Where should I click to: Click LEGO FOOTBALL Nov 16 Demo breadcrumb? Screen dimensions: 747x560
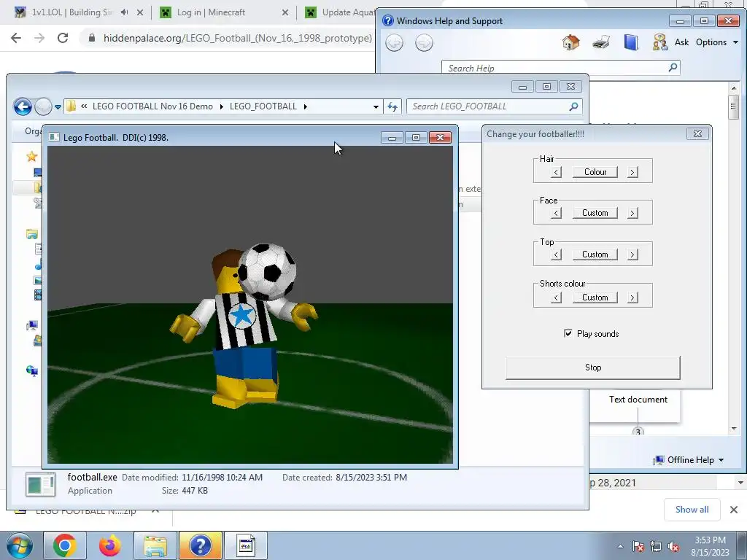[x=152, y=106]
